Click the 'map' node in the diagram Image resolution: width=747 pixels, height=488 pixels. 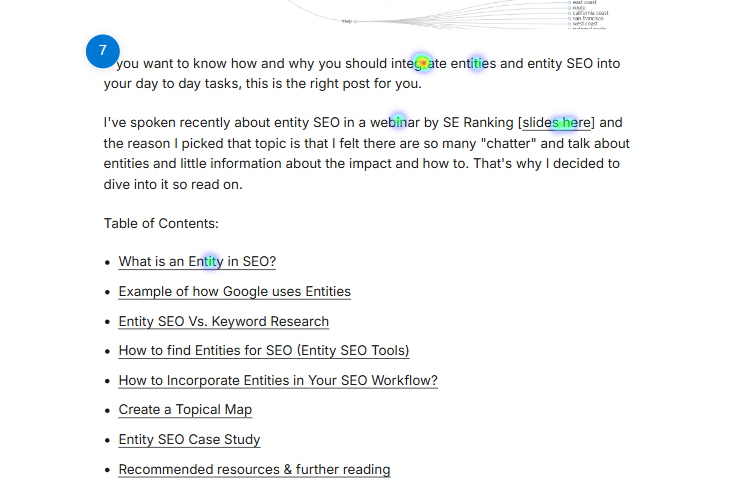(x=349, y=21)
